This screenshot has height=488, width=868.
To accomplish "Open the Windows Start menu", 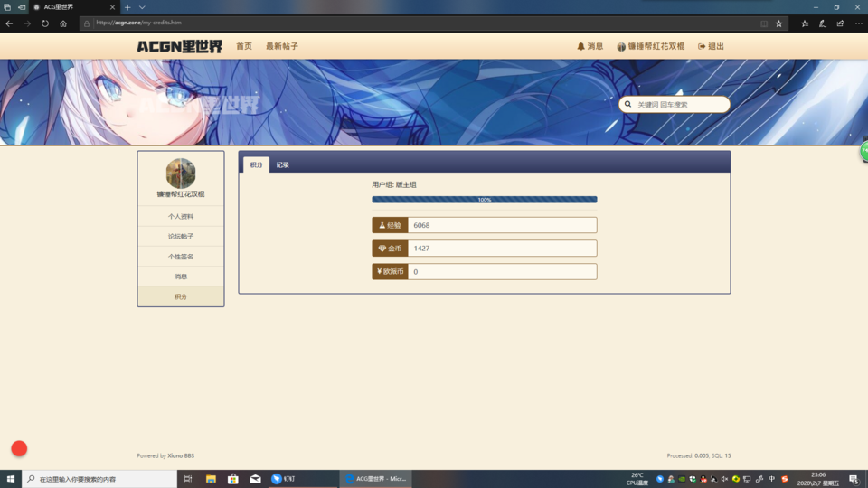I will point(11,479).
